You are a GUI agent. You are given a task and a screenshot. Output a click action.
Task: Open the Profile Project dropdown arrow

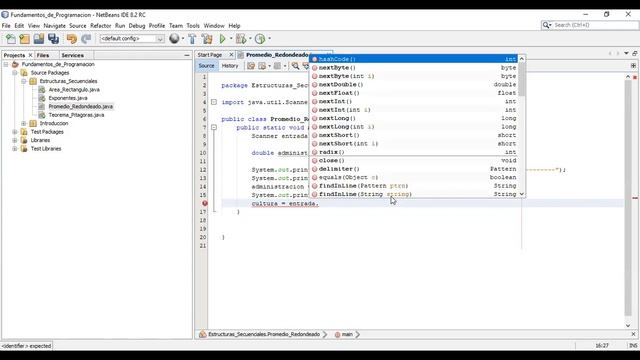[269, 39]
